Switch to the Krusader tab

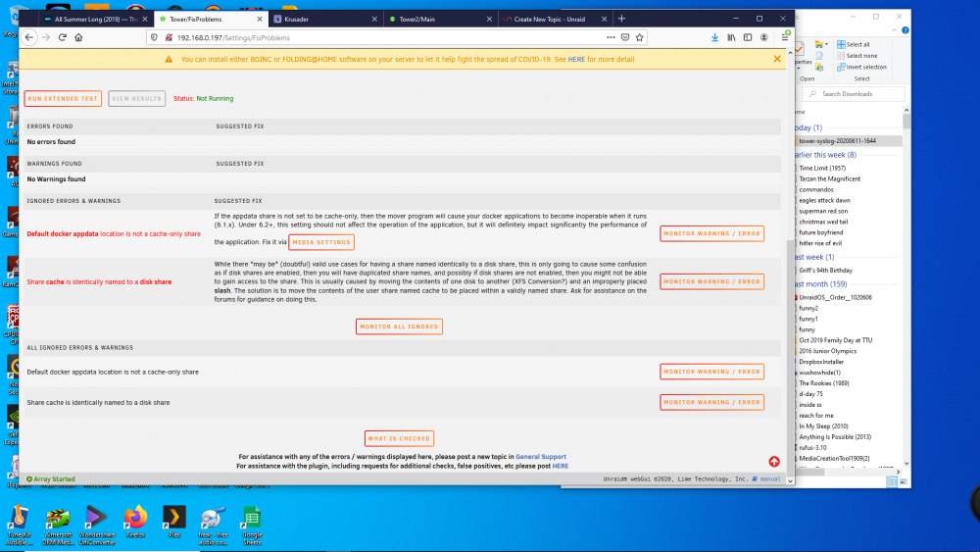pyautogui.click(x=325, y=20)
